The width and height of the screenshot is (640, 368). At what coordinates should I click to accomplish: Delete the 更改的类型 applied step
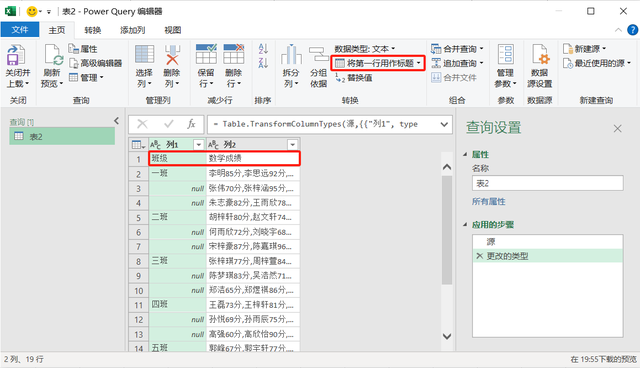480,256
